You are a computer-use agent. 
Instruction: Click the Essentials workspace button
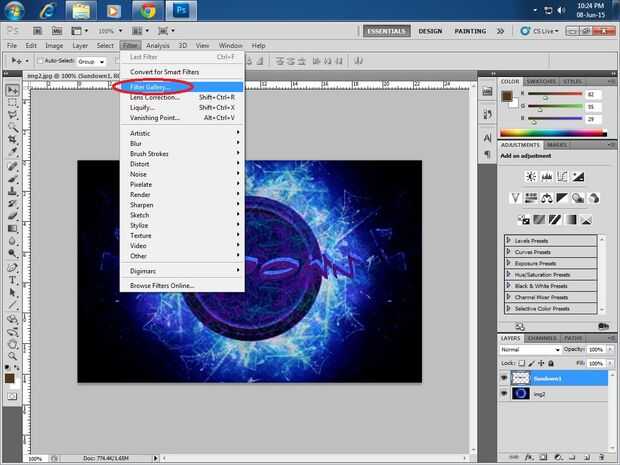click(x=386, y=31)
